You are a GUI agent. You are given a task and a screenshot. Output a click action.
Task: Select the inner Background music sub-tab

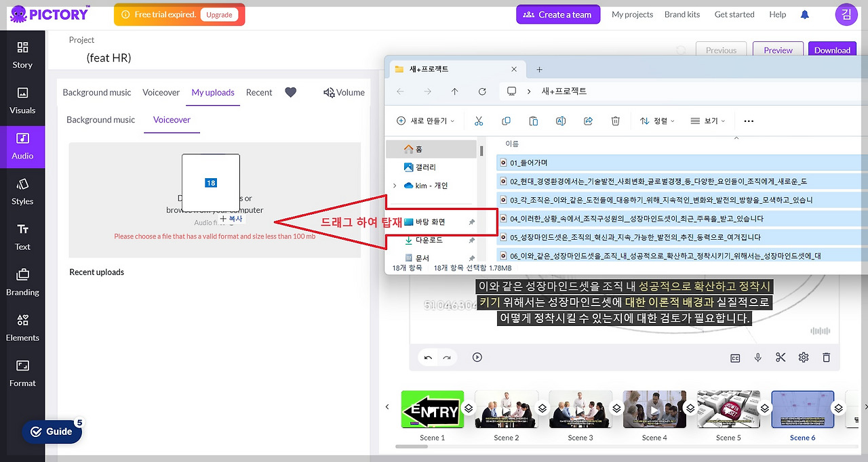[x=101, y=120]
